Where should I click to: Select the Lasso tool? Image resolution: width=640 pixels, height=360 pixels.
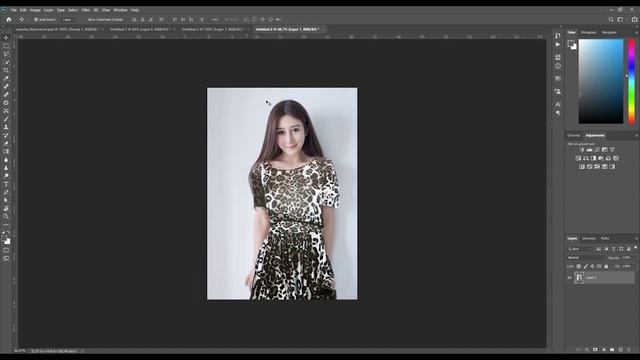[6, 54]
